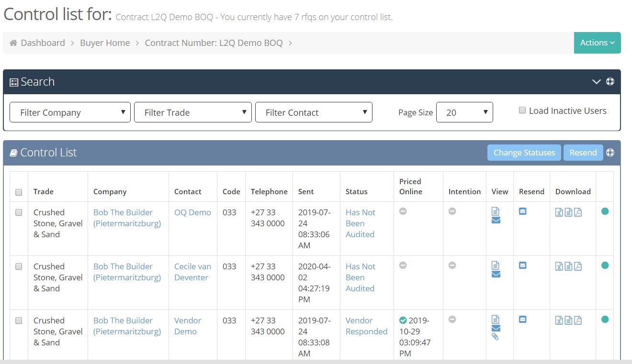Open email view icon for Vendor Demo row
Screen dimensions: 632x364
pyautogui.click(x=496, y=328)
